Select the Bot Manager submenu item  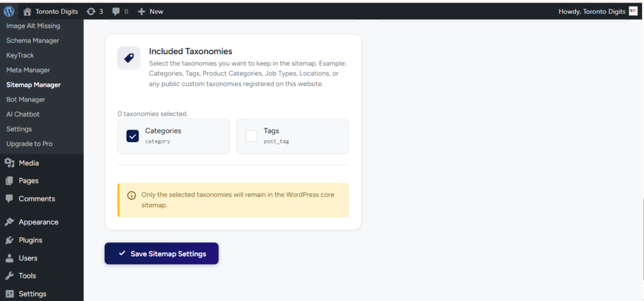coord(26,99)
